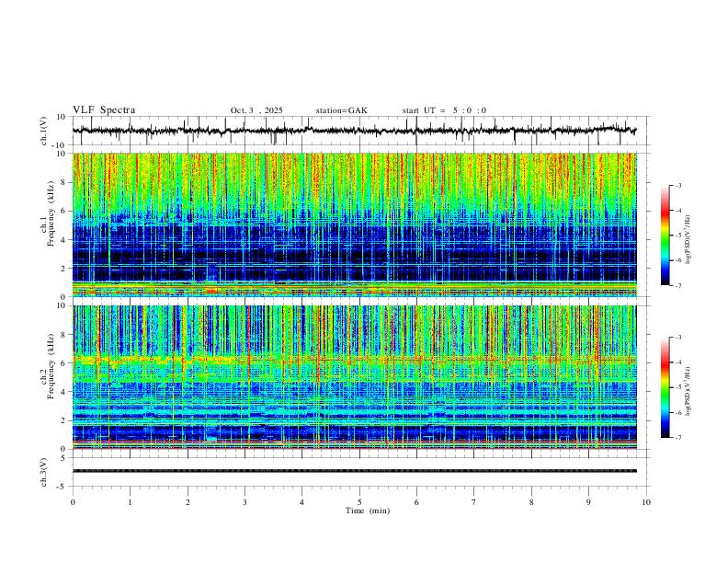The height and width of the screenshot is (563, 728).
Task: Select the "Time (min)" axis label
Action: click(368, 511)
